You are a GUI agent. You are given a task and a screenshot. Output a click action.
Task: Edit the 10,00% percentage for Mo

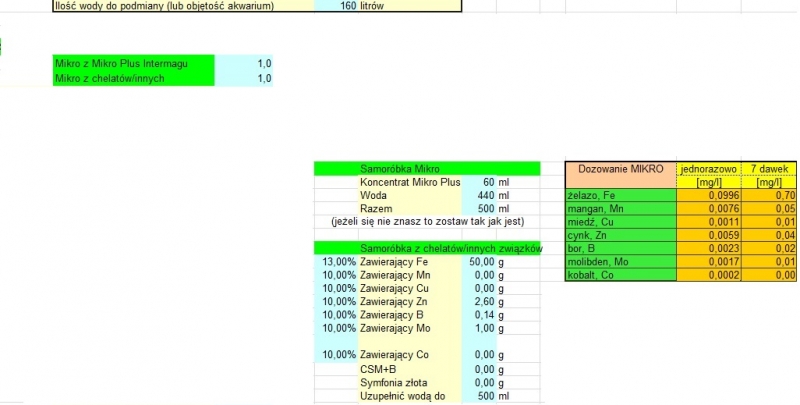click(337, 328)
